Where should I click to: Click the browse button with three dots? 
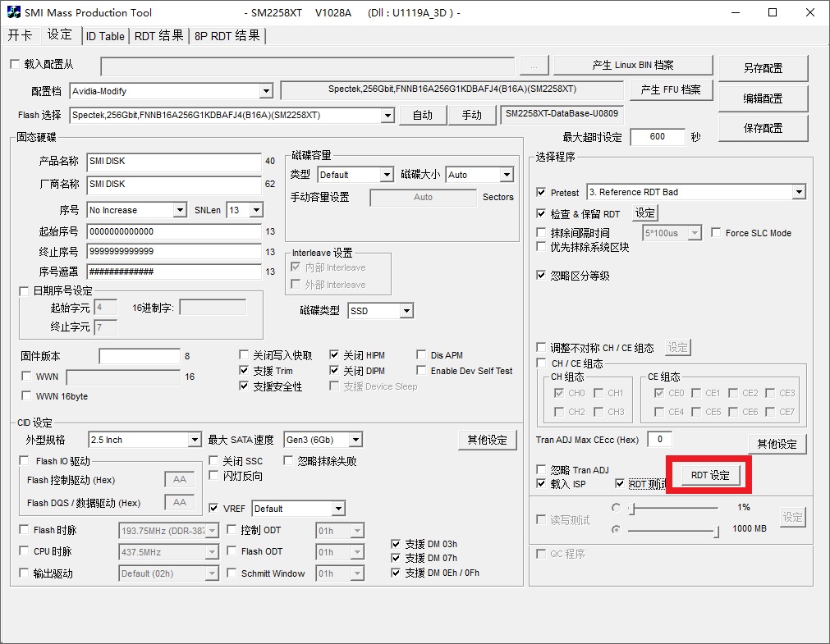click(x=534, y=66)
